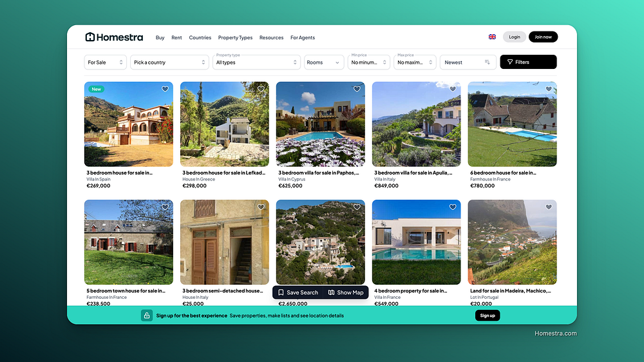Open the Max price dropdown
The height and width of the screenshot is (362, 644).
point(415,62)
